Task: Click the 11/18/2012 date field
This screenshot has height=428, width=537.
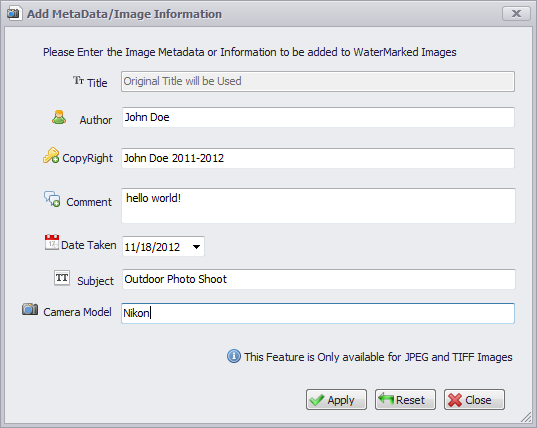Action: tap(163, 246)
